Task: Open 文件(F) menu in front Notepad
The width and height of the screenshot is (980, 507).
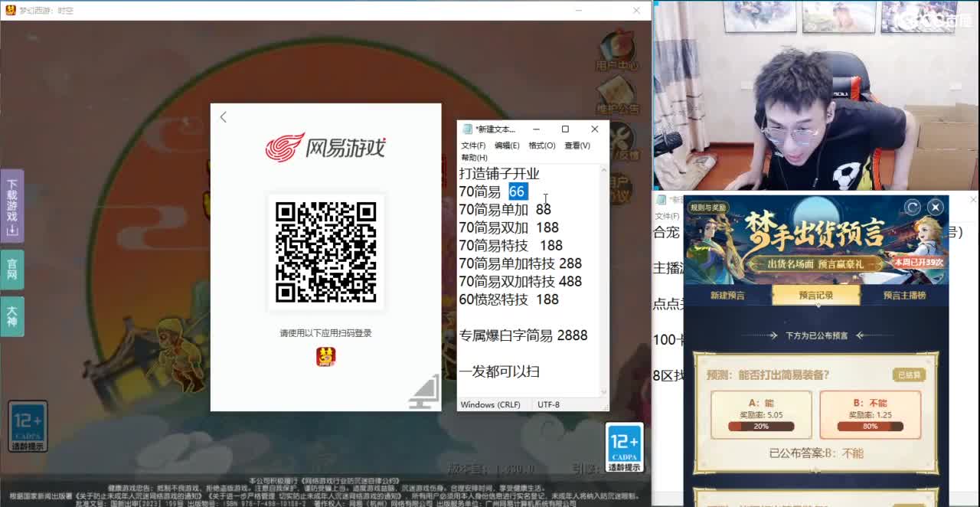Action: 473,146
